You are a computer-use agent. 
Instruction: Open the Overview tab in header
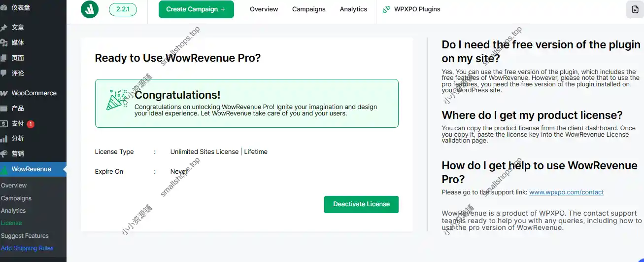click(x=264, y=9)
